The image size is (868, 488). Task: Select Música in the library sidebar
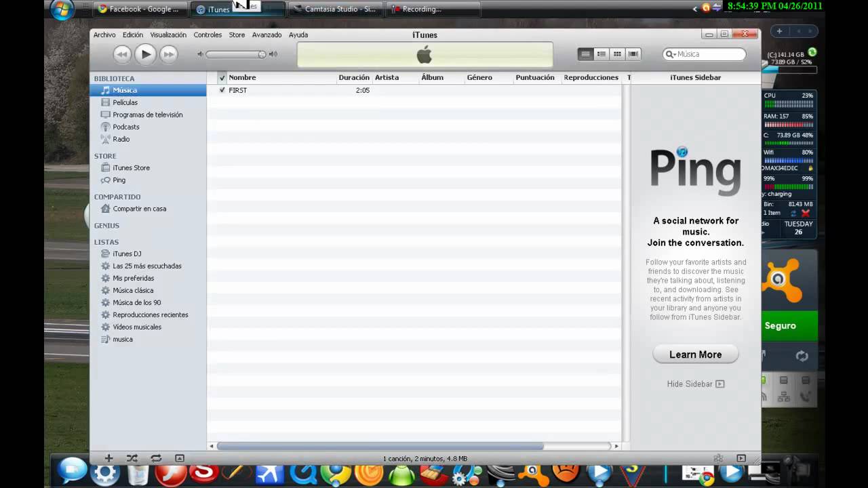(148, 90)
